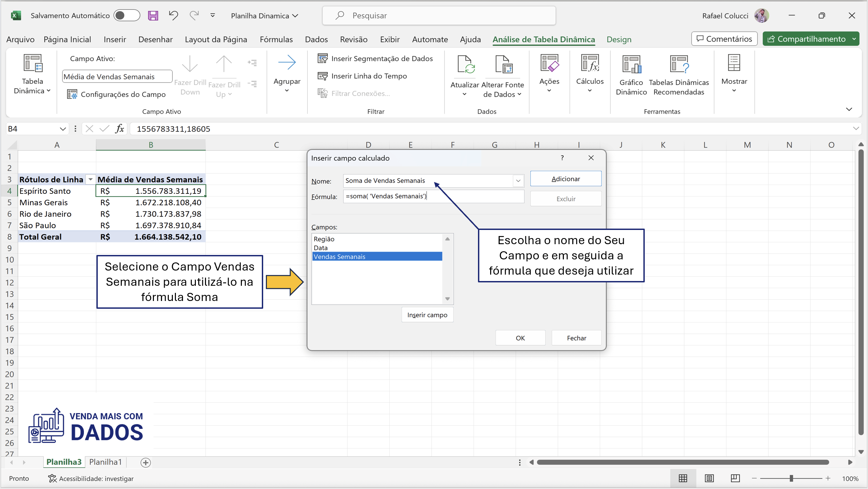Viewport: 868px width, 489px height.
Task: Click the Atualizar refresh icon
Action: point(465,64)
